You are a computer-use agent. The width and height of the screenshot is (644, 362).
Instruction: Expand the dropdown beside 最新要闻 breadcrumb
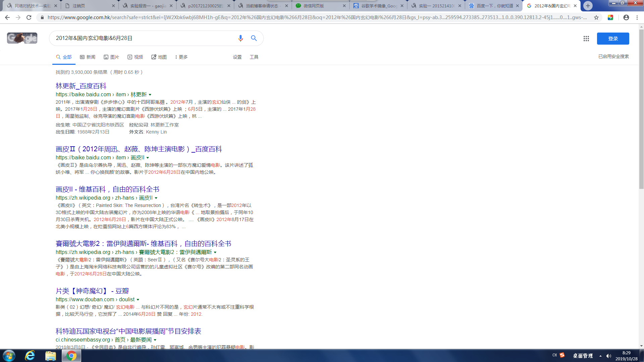[x=155, y=340]
